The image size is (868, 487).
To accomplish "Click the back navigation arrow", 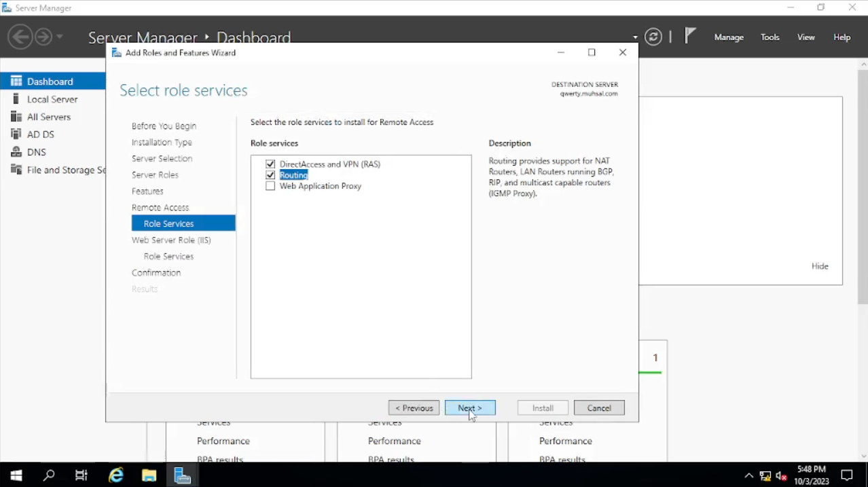I will point(20,37).
